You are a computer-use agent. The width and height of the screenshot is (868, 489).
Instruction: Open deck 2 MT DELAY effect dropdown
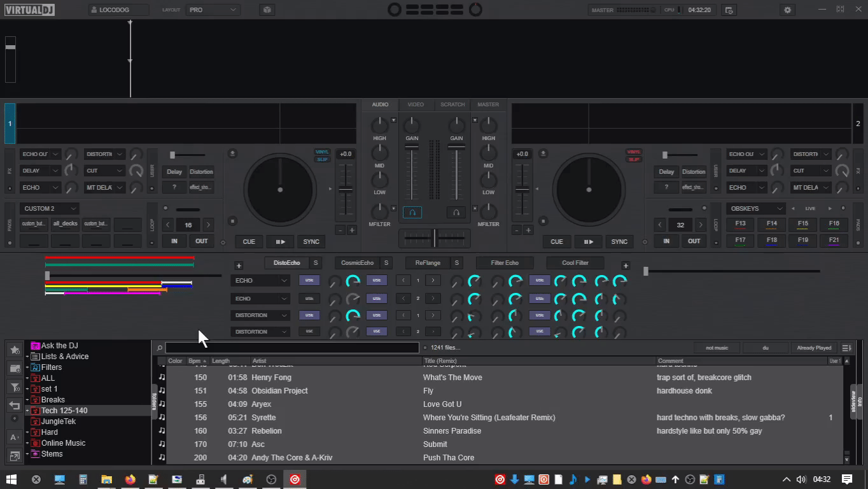811,187
